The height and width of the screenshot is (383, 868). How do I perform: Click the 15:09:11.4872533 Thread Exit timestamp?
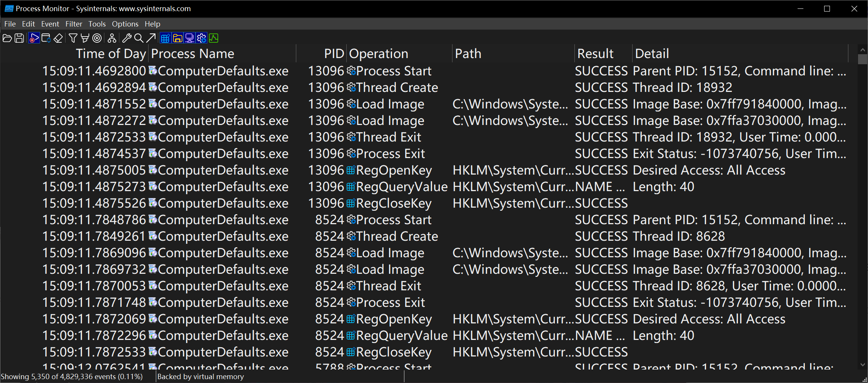(x=94, y=137)
